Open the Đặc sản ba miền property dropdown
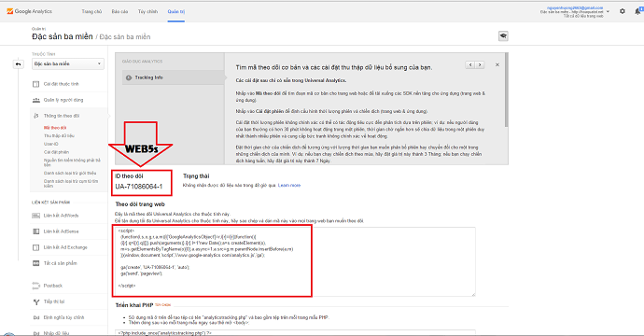 point(68,64)
